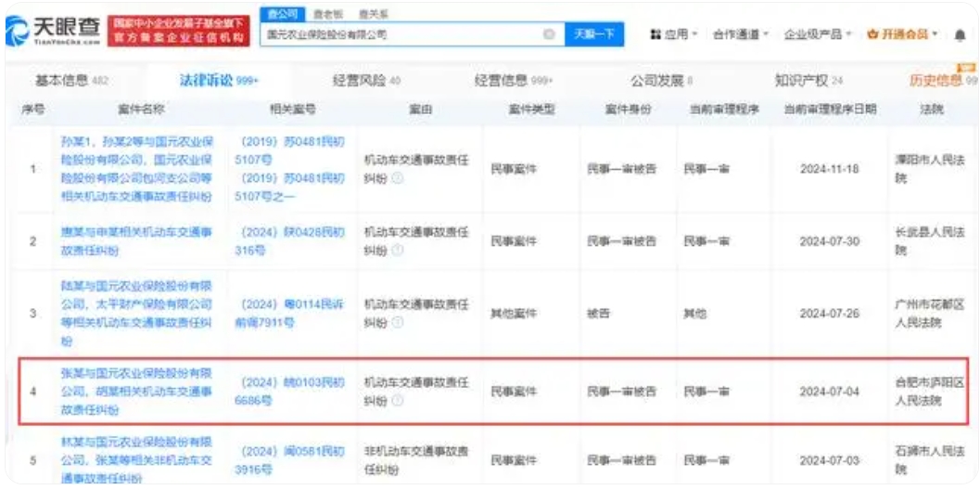Click date cell 2024-07-04
980x490 pixels.
click(830, 392)
